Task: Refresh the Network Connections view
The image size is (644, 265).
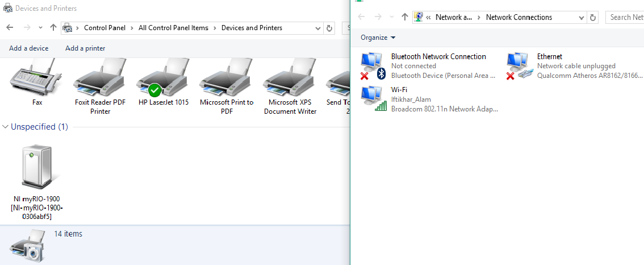Action: [x=593, y=17]
